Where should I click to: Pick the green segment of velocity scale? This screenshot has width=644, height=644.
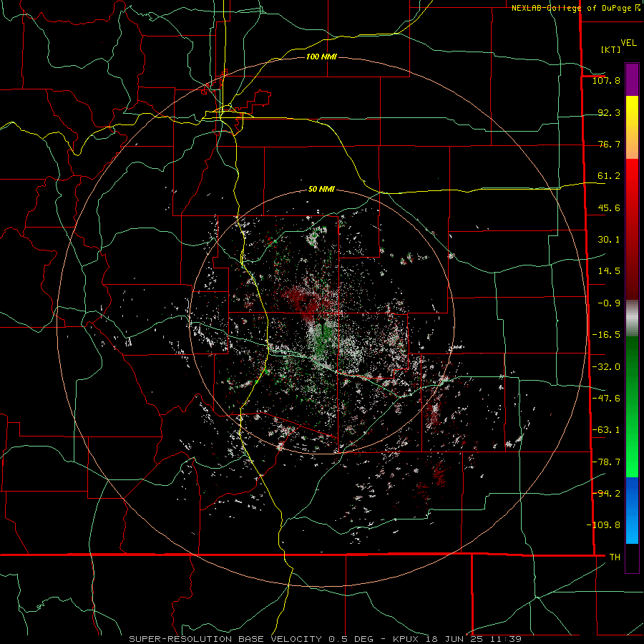632,406
